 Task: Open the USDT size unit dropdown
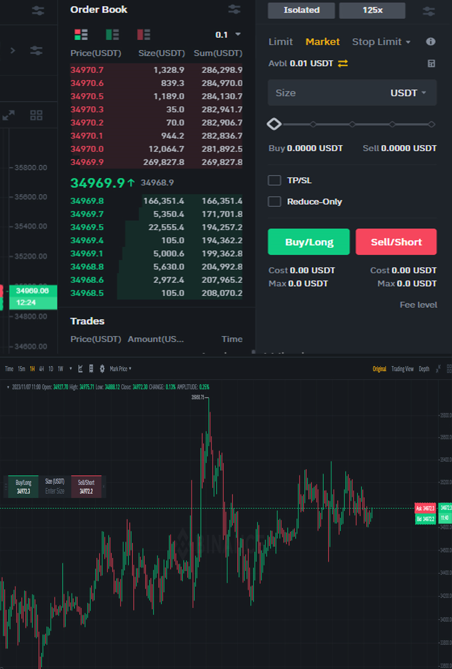tap(408, 93)
